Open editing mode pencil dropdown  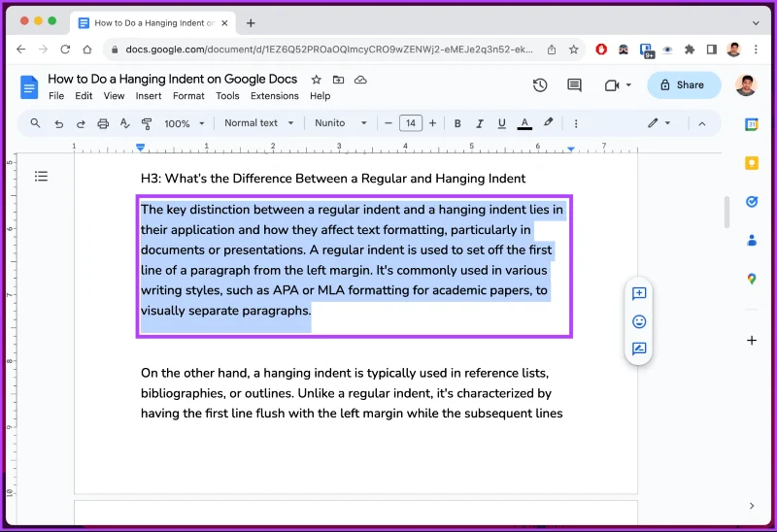click(x=659, y=123)
